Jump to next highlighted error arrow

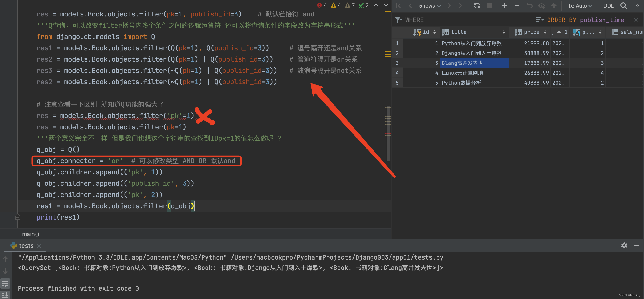pos(386,5)
